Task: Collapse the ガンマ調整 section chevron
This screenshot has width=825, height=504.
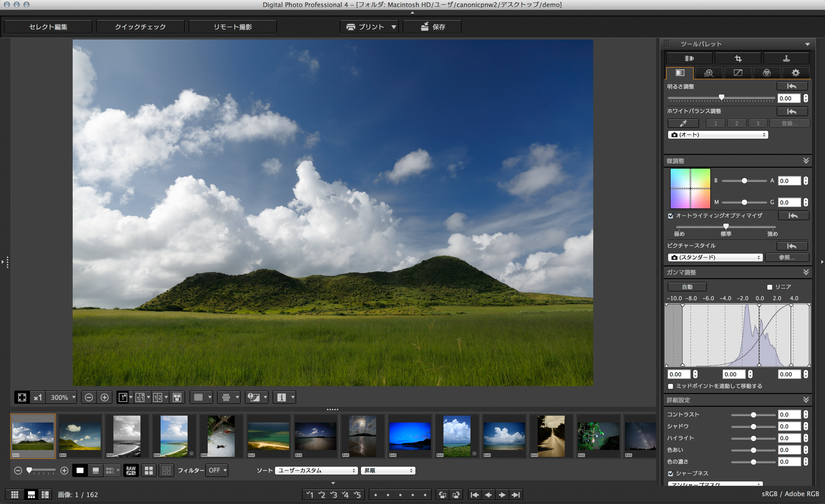Action: (806, 272)
